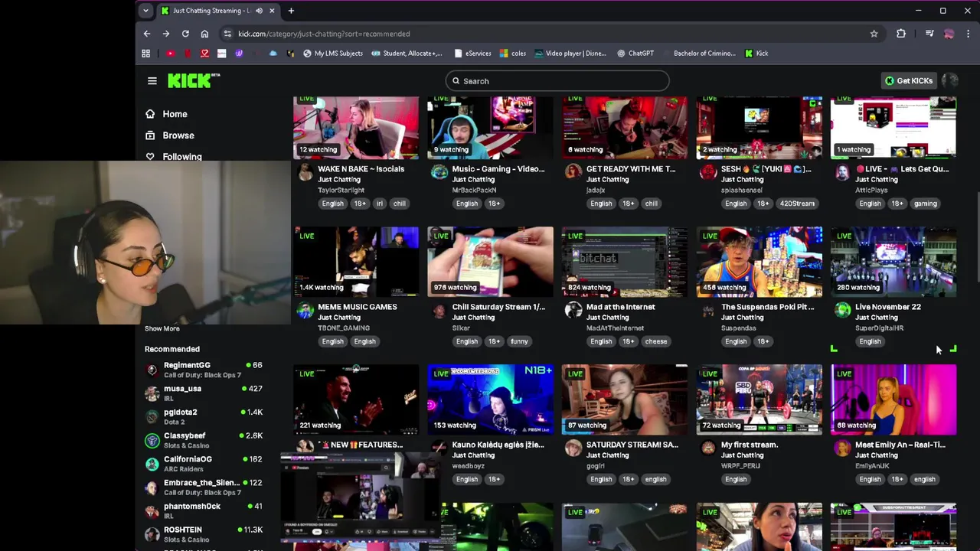The height and width of the screenshot is (551, 980).
Task: Open Chill Saturday Stream thumbnail
Action: (x=490, y=262)
